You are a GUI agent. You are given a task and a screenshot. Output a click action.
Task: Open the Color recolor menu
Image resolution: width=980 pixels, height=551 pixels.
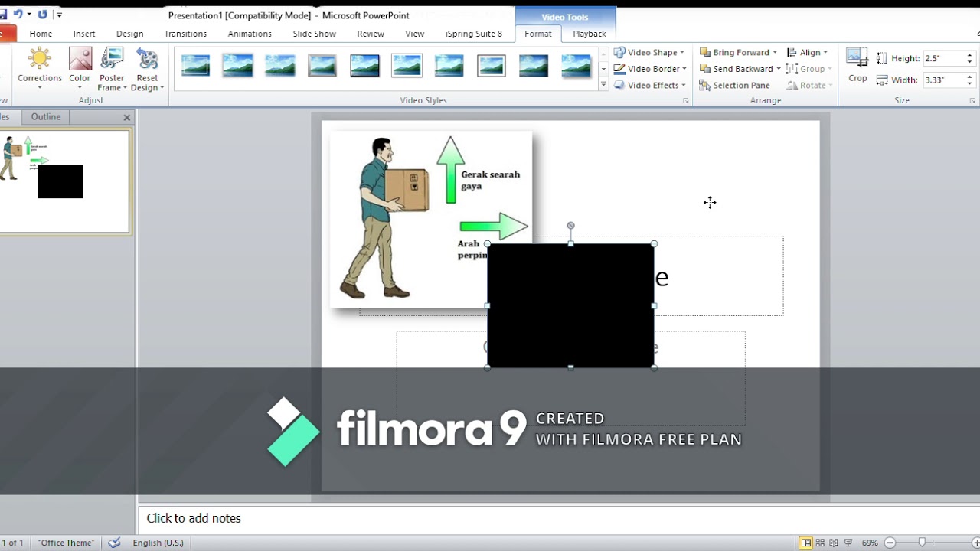pos(80,69)
